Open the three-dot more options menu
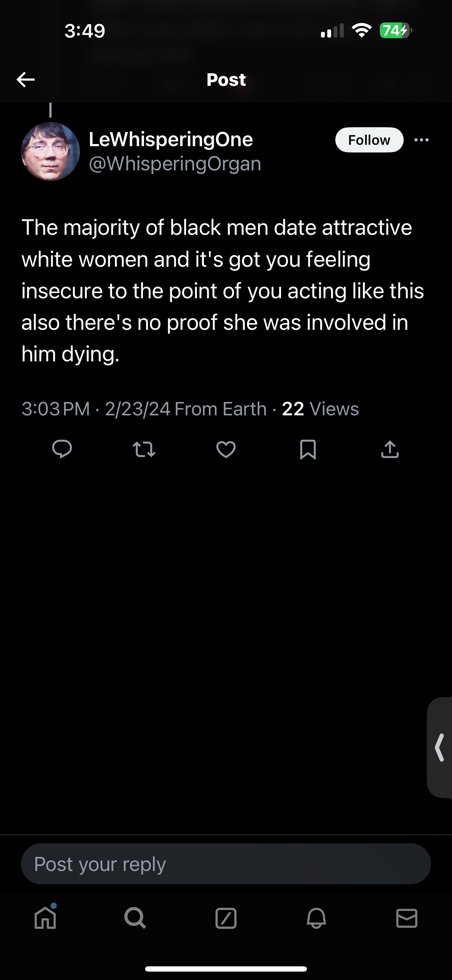Screen dimensions: 452x980 422,140
